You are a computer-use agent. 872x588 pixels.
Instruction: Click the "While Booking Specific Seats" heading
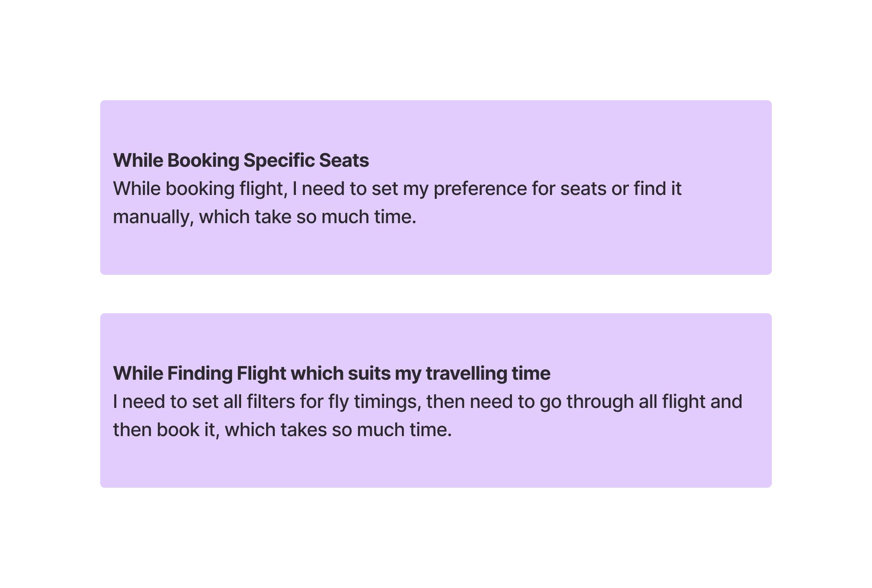click(x=241, y=161)
